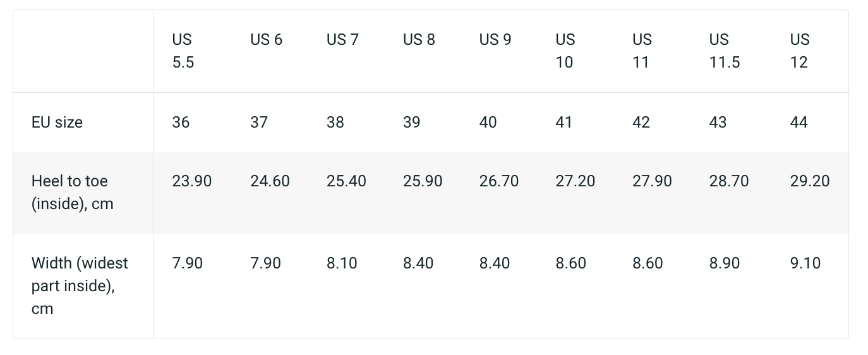Click heel to toe value 23.90
Image resolution: width=868 pixels, height=355 pixels.
pos(191,181)
